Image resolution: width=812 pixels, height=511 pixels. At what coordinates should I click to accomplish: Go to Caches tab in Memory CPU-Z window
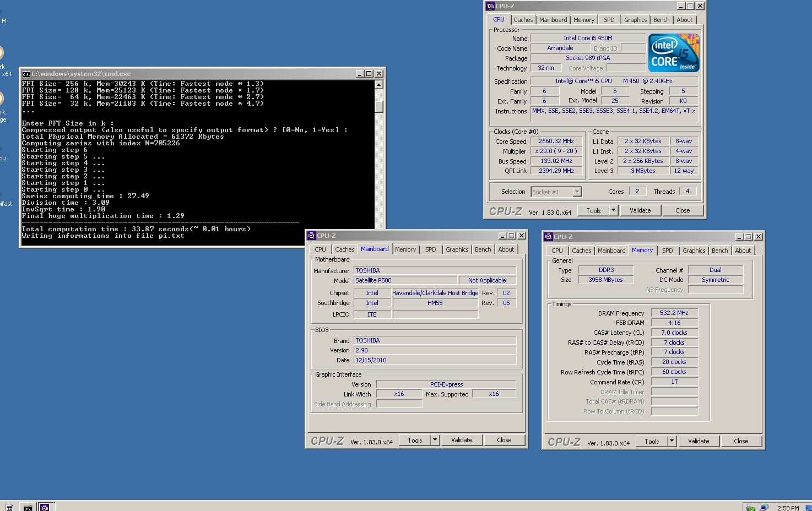coord(581,251)
